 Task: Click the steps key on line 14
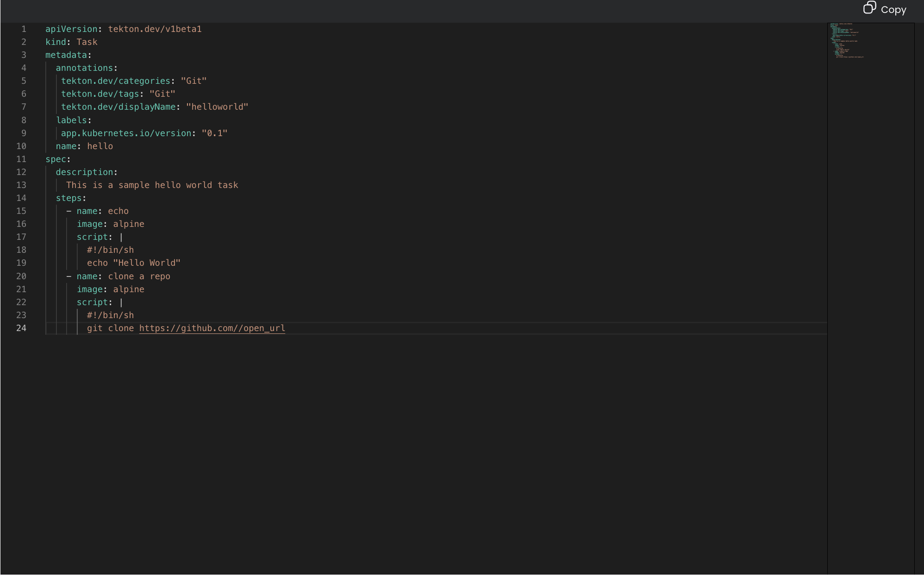(69, 198)
